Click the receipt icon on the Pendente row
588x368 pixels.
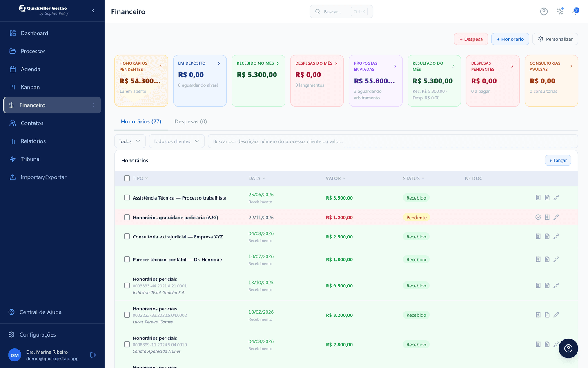point(547,217)
